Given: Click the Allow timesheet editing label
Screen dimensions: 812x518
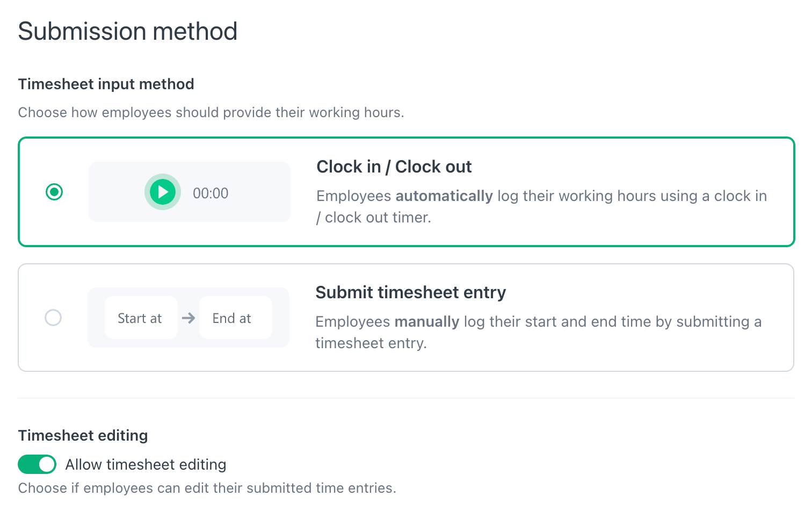Looking at the screenshot, I should 146,464.
